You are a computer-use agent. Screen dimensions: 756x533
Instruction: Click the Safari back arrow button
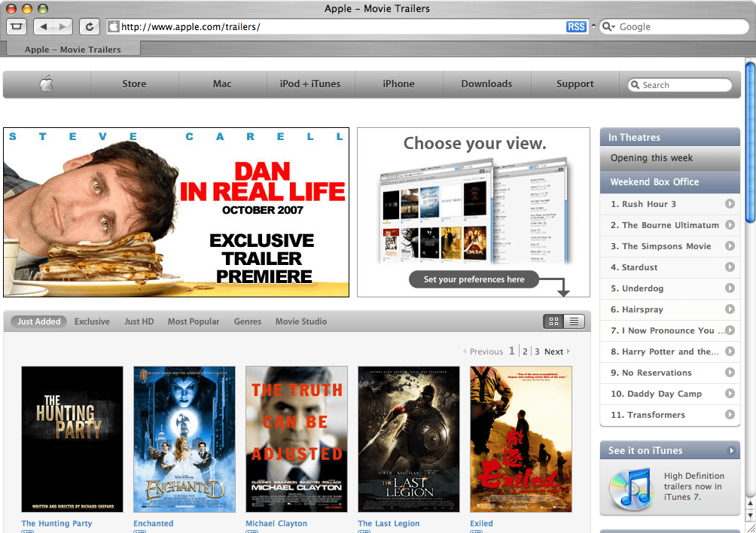pos(44,26)
